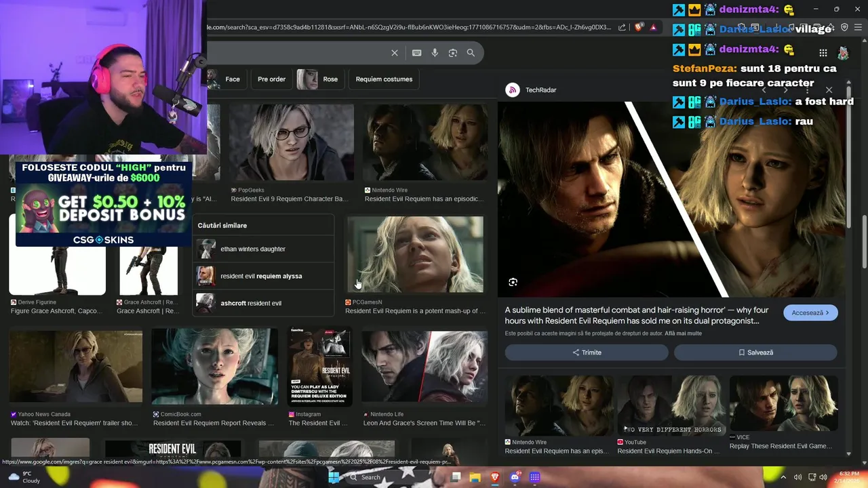Open Discord from the taskbar

click(515, 477)
